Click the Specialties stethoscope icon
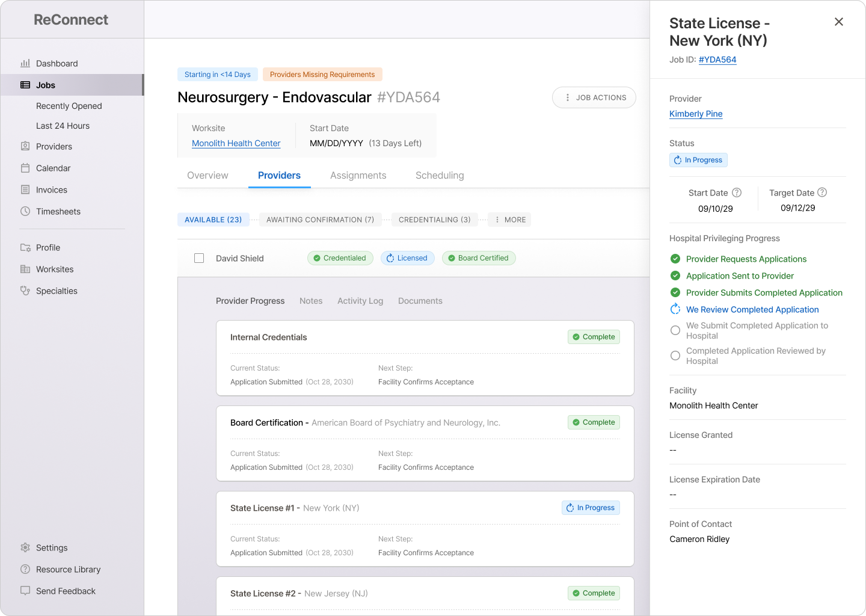Viewport: 866px width, 616px height. tap(25, 291)
